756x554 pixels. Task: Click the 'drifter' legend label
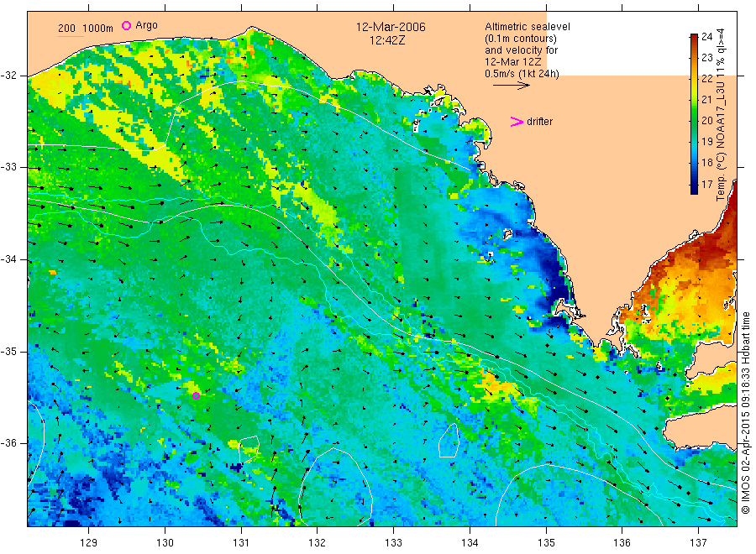pos(539,122)
